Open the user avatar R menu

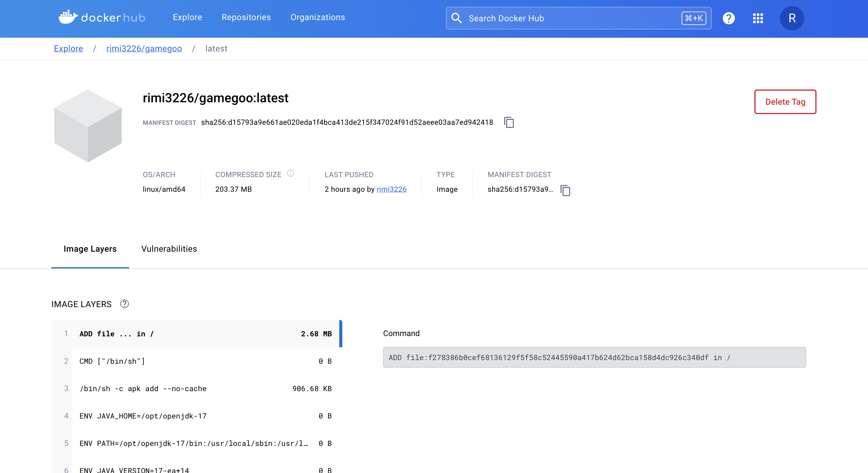(x=792, y=18)
